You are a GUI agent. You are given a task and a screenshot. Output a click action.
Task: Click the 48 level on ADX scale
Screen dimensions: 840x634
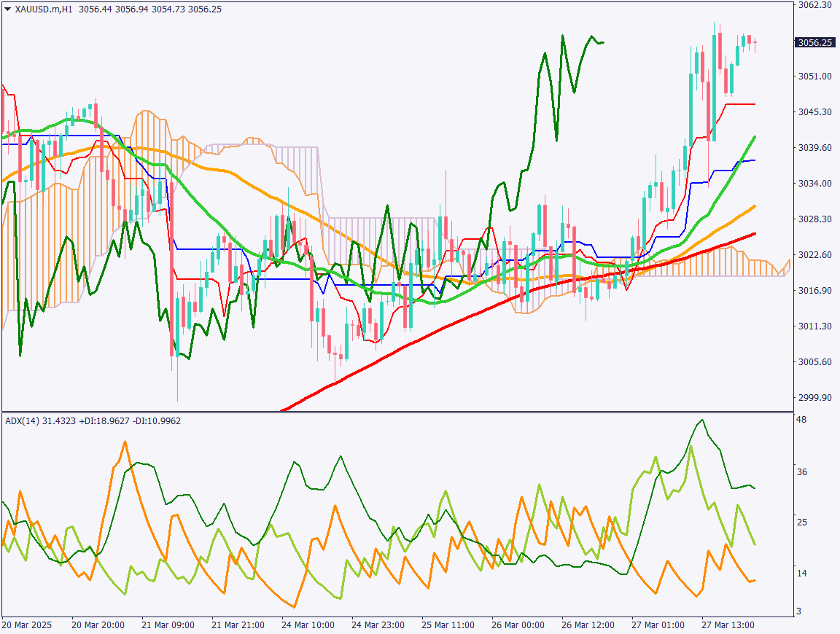[x=801, y=420]
